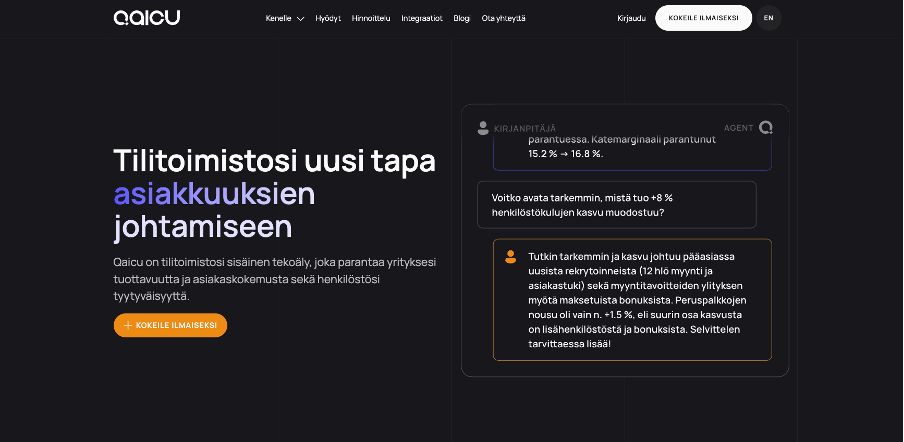Click the orange avatar icon in the agent reply
904x442 pixels.
tap(510, 257)
